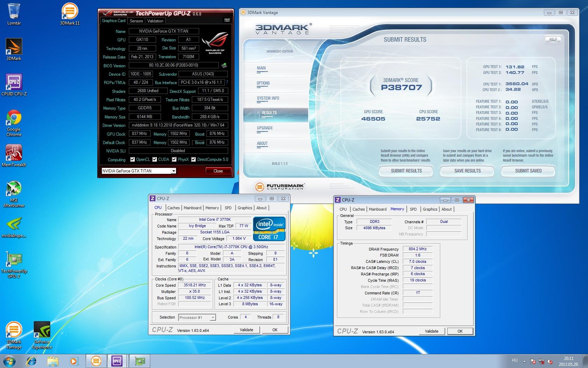Click the SUBMIT RESULTS button
Viewport: 588px width, 368px height.
pyautogui.click(x=406, y=171)
